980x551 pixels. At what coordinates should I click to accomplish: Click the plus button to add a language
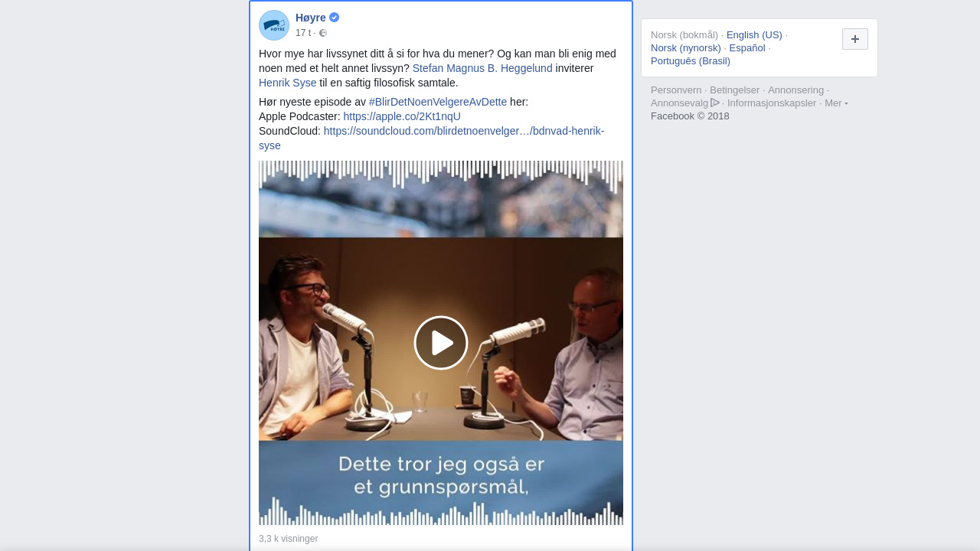[x=855, y=39]
